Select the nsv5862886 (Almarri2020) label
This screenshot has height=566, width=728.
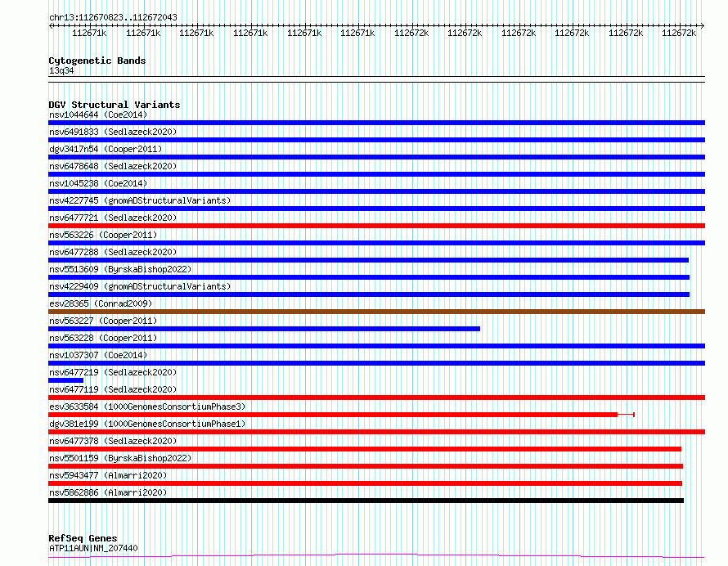point(108,492)
